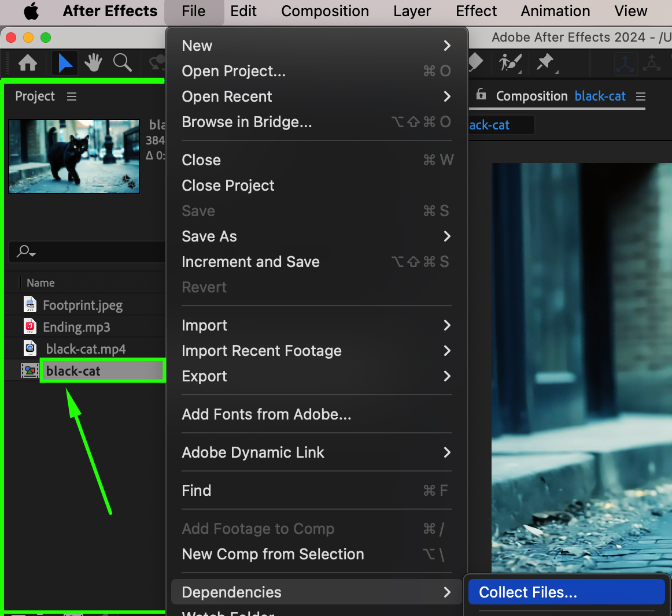Image resolution: width=672 pixels, height=616 pixels.
Task: Open the Project panel menu
Action: [x=72, y=97]
